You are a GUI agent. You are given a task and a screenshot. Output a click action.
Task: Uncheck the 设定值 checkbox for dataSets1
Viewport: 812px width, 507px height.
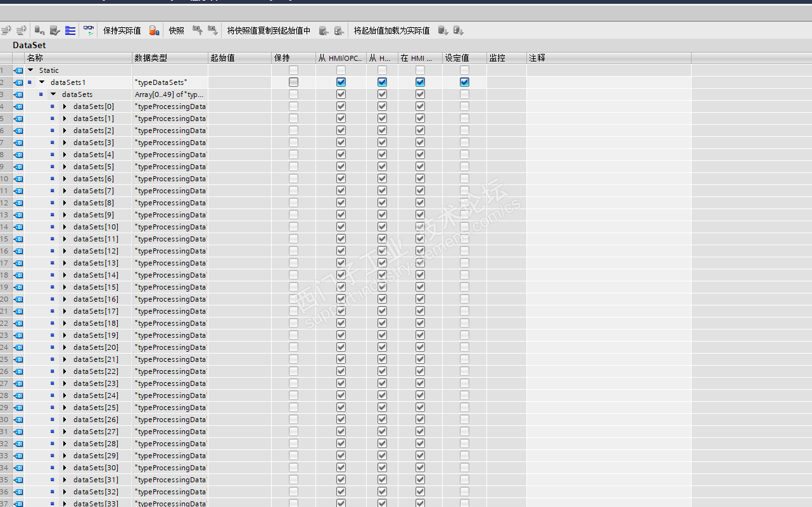(464, 82)
